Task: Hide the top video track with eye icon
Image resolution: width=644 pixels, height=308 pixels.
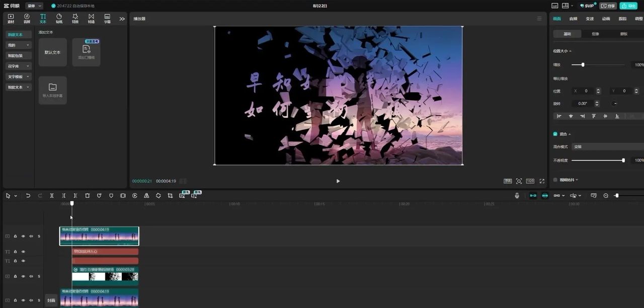Action: 23,236
